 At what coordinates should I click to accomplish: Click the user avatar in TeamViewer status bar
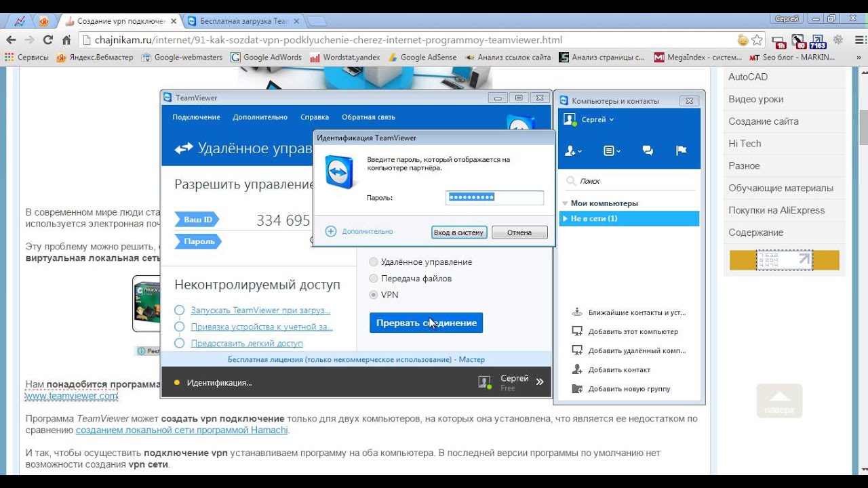[x=484, y=382]
